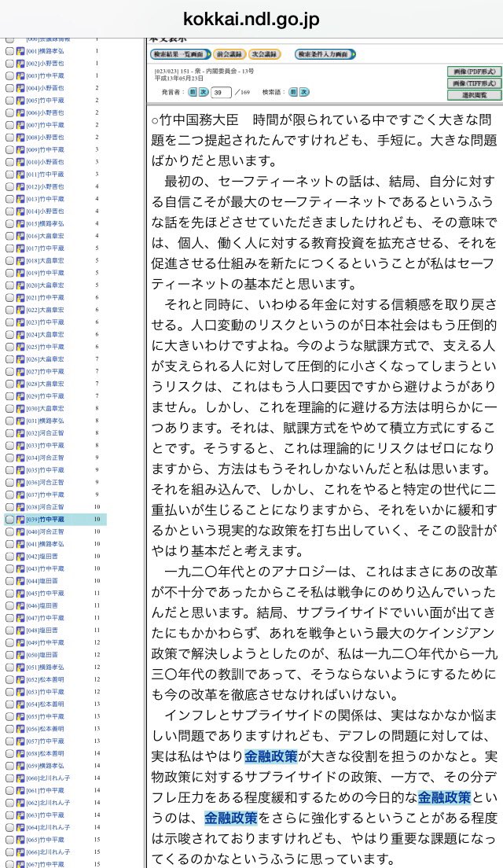The height and width of the screenshot is (868, 503).
Task: Open statement link [036]河合正智
Action: coord(45,482)
